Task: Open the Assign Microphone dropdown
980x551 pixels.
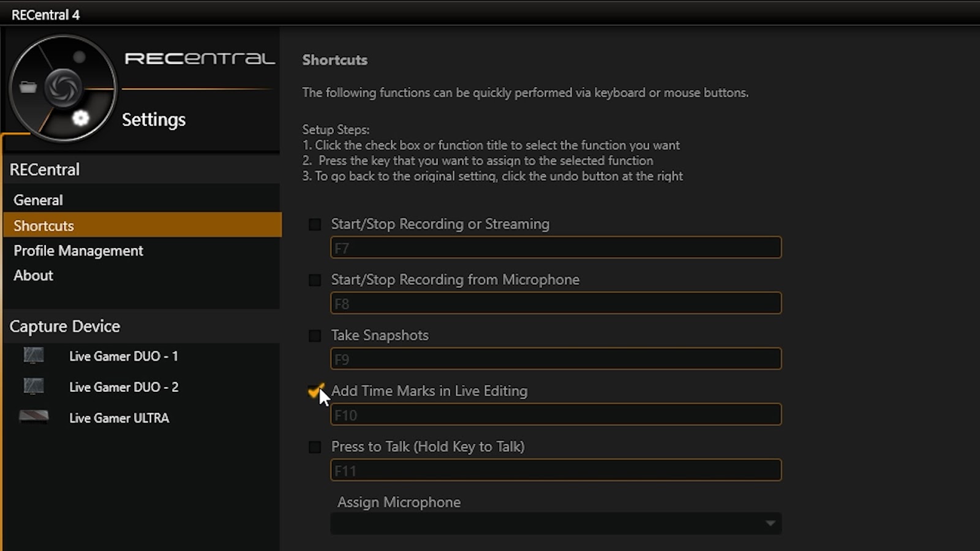Action: tap(556, 523)
